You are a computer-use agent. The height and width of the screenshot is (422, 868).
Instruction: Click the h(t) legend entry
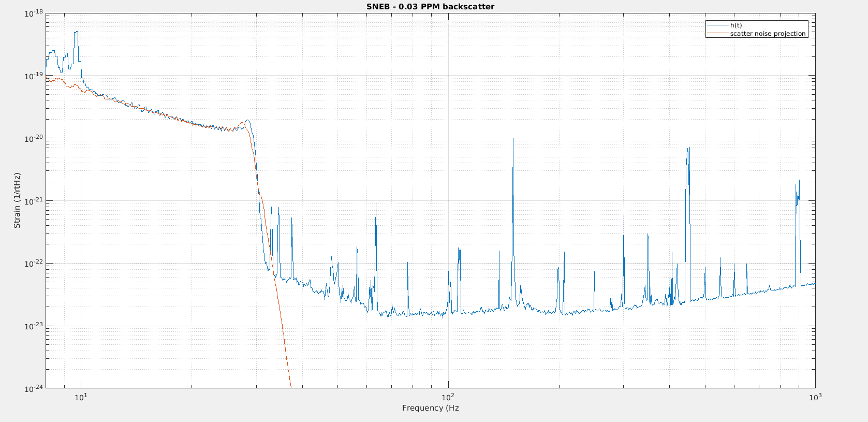(x=736, y=25)
